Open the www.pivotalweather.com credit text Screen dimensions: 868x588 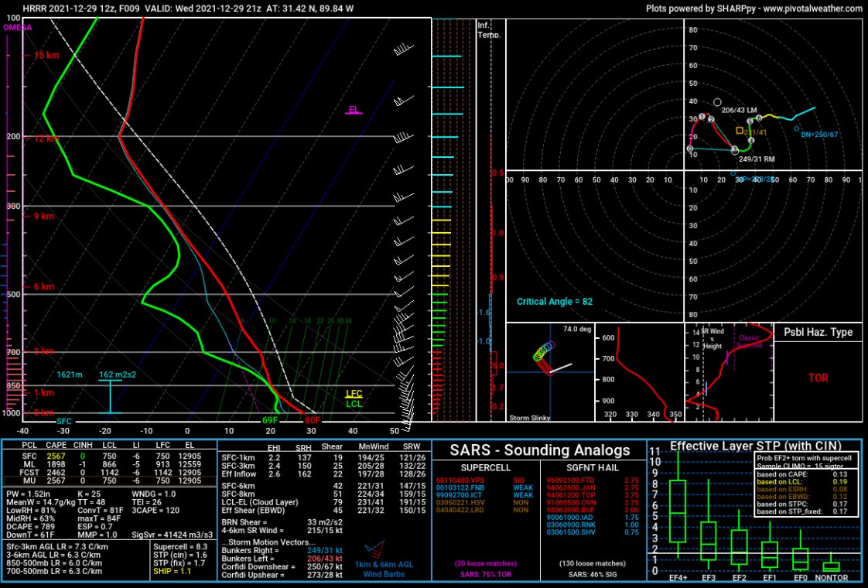point(812,9)
